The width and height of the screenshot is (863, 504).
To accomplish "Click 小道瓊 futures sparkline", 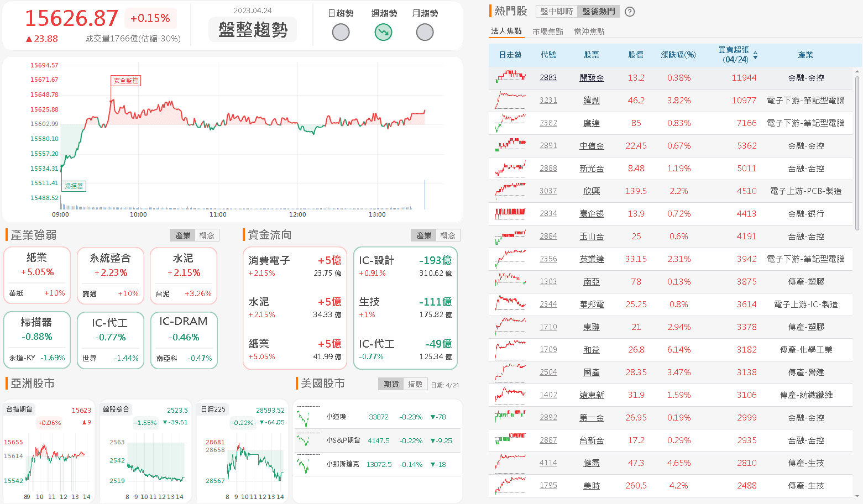I will (308, 417).
